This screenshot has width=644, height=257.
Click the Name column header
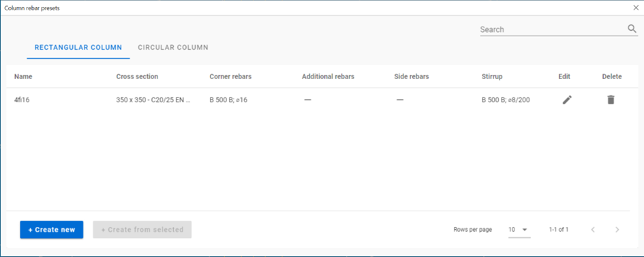[x=23, y=76]
